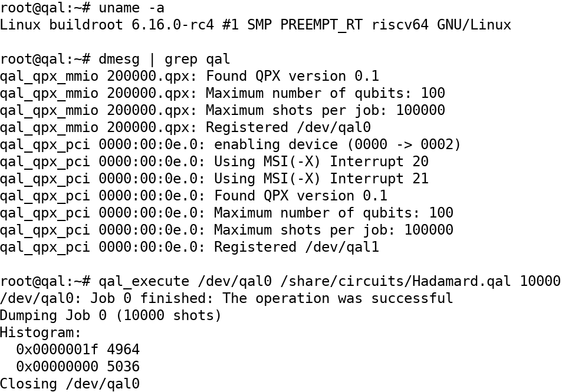The width and height of the screenshot is (562, 392).
Task: Click the 'enabling device (0000 -> 0002)' text
Action: pos(338,144)
